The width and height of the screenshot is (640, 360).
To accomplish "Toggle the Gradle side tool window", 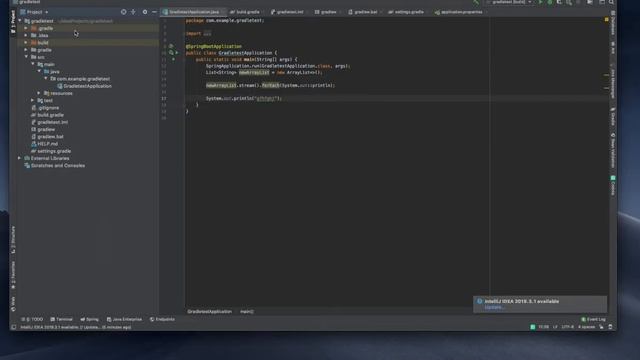I will point(613,117).
